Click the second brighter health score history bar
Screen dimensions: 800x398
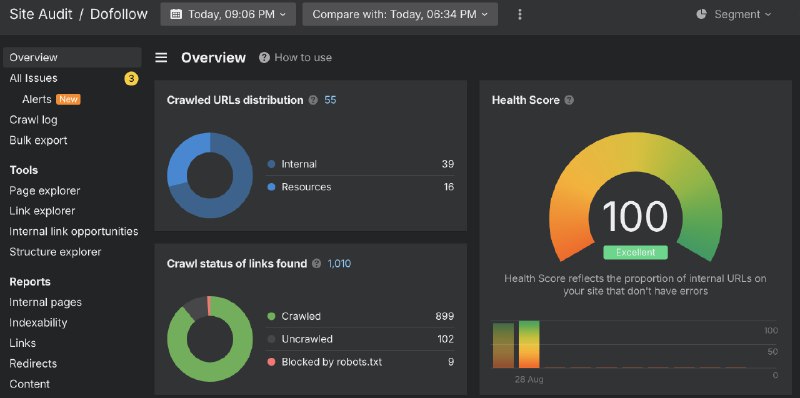pyautogui.click(x=529, y=344)
